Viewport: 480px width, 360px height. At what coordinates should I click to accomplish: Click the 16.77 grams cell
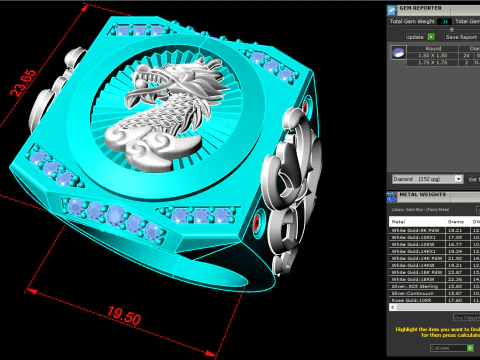point(457,244)
